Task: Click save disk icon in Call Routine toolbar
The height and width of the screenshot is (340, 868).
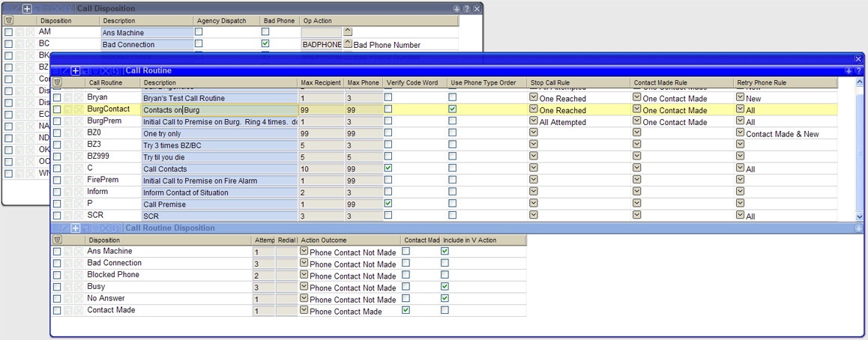Action: [85, 70]
